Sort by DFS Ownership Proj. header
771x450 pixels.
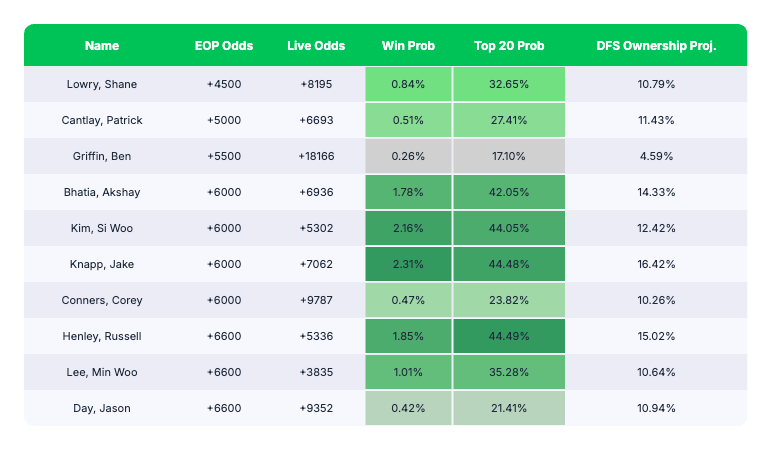(x=656, y=46)
